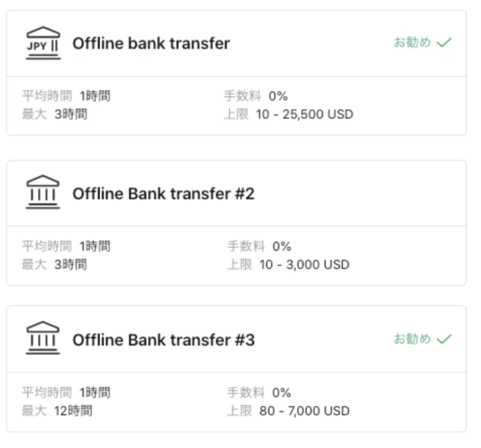The height and width of the screenshot is (448, 481).
Task: Click 最大 3時間 in the first card
Action: click(55, 114)
